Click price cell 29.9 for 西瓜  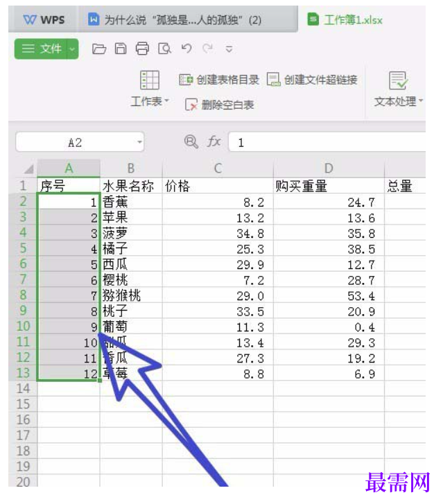tap(218, 264)
